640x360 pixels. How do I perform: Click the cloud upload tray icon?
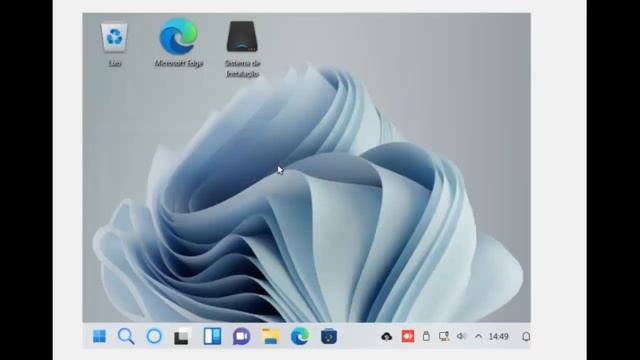click(x=387, y=337)
